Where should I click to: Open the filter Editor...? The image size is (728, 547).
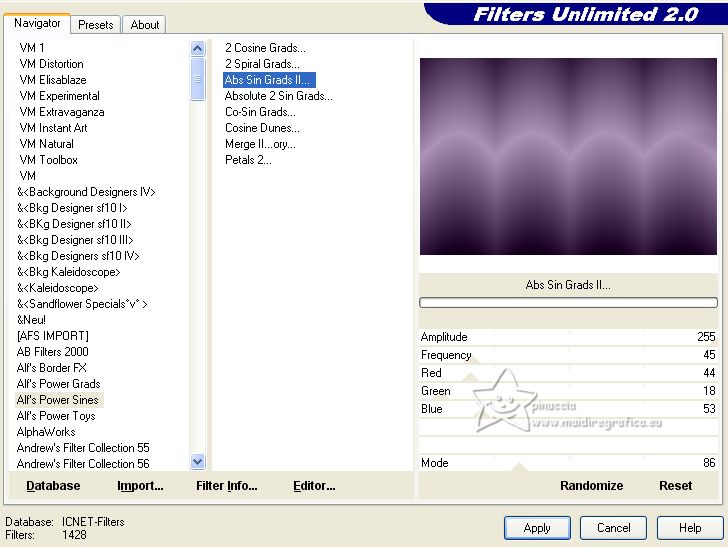point(314,486)
